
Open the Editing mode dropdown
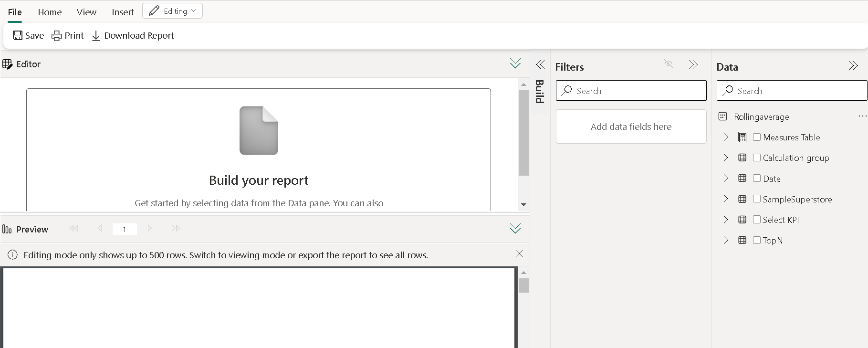173,11
